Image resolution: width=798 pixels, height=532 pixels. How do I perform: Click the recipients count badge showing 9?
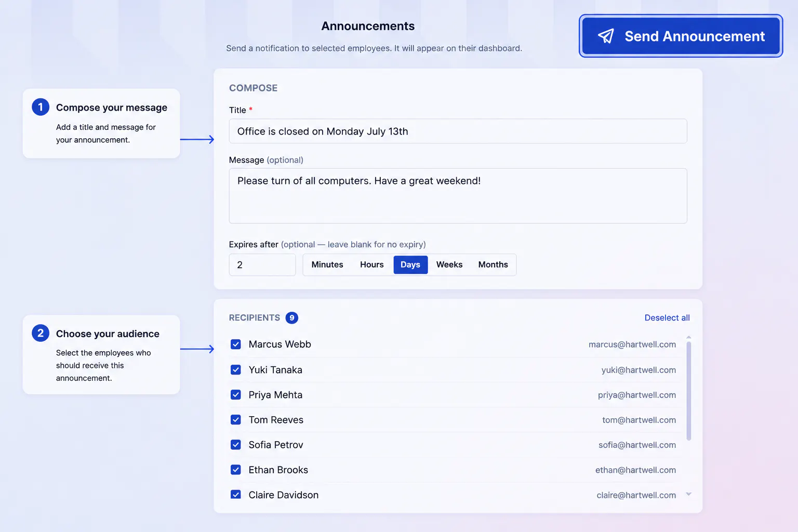coord(292,318)
